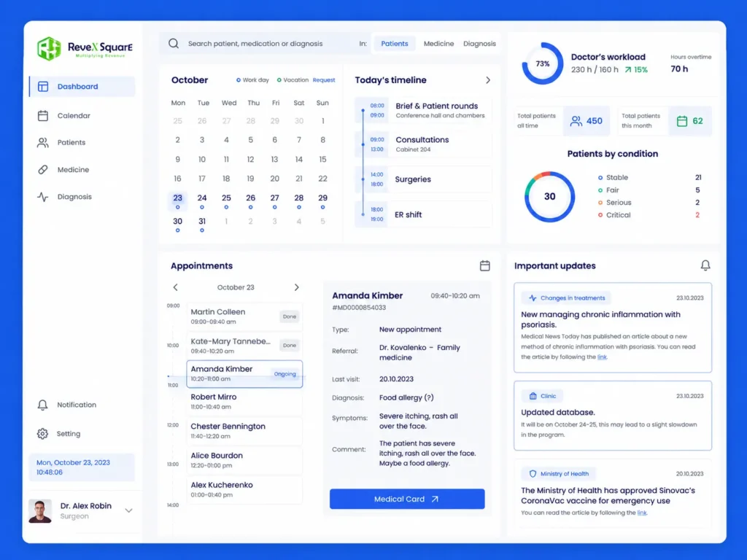The height and width of the screenshot is (560, 747).
Task: Select the Patients search filter tab
Action: 395,43
